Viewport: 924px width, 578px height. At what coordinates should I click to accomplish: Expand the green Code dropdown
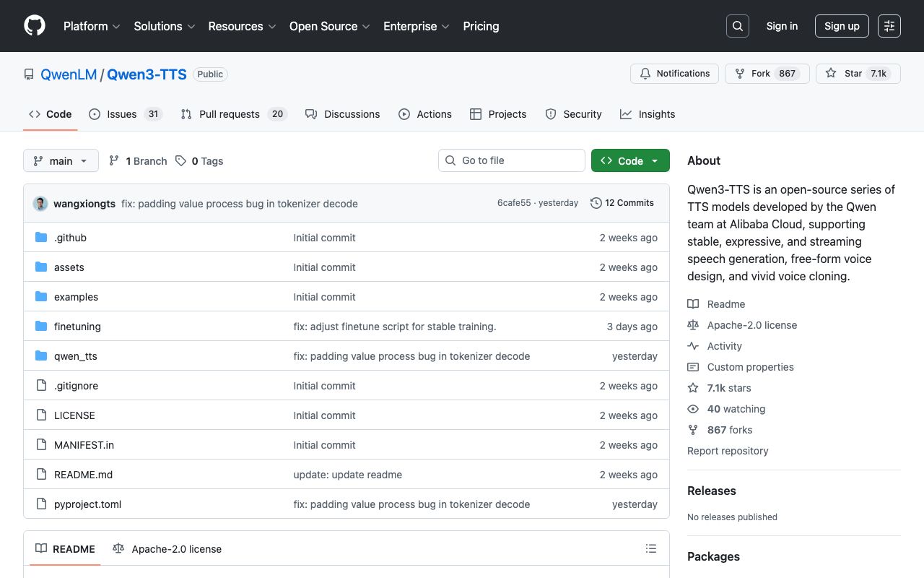629,161
